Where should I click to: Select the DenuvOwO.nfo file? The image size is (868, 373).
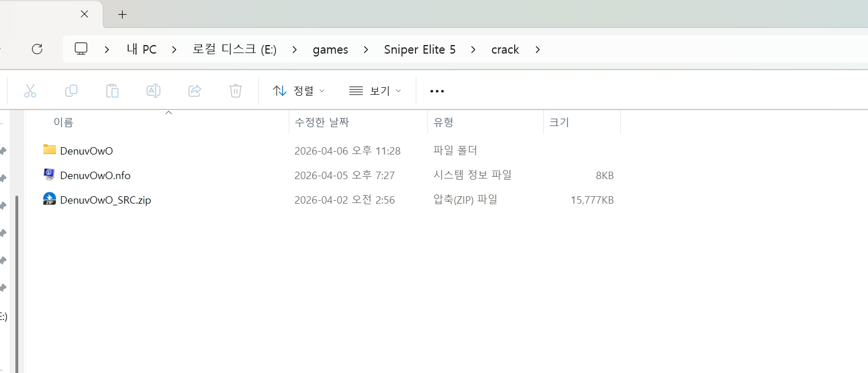tap(95, 175)
